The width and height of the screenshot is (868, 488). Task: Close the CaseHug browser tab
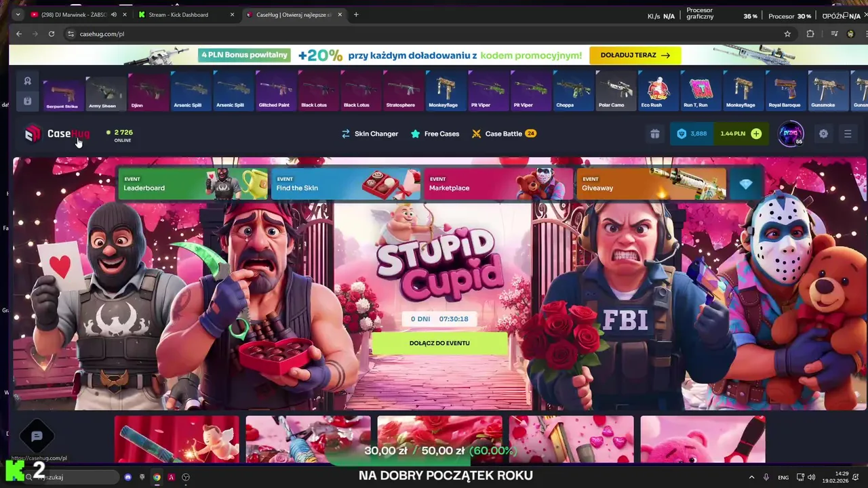pos(340,14)
